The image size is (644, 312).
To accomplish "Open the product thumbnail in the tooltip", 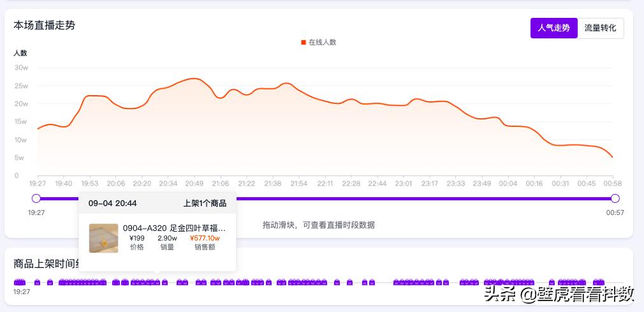I will coord(103,238).
